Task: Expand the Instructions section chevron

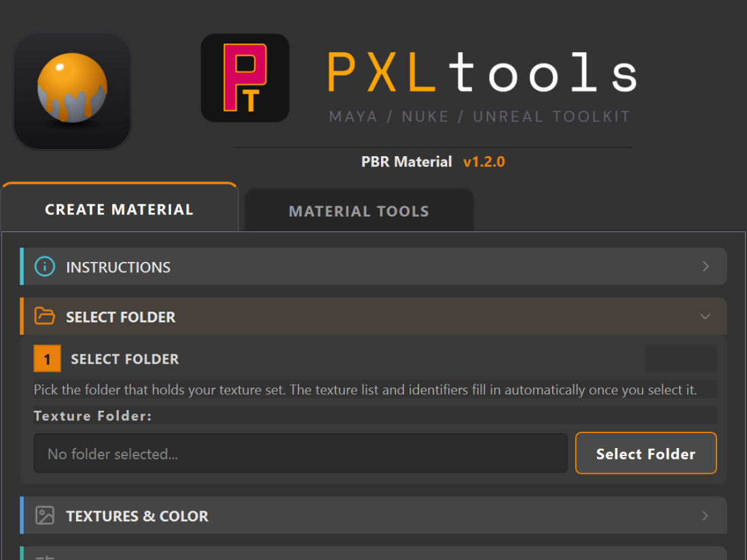Action: (x=706, y=267)
